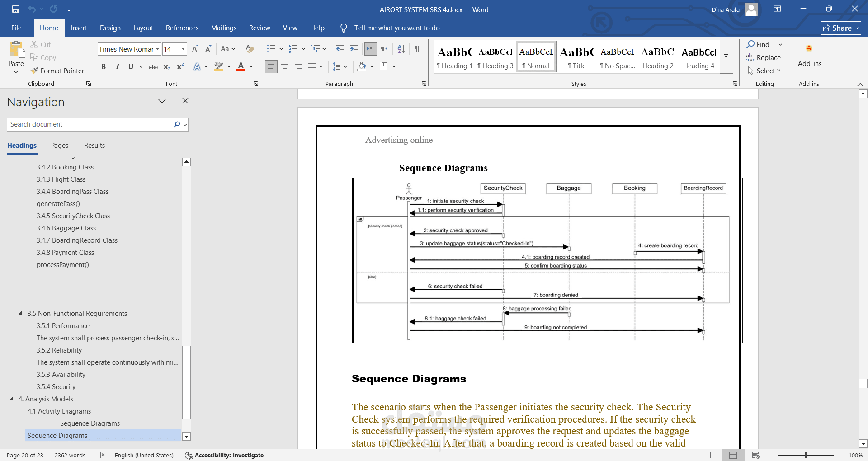Open the font name dropdown
This screenshot has height=461, width=868.
(x=157, y=49)
